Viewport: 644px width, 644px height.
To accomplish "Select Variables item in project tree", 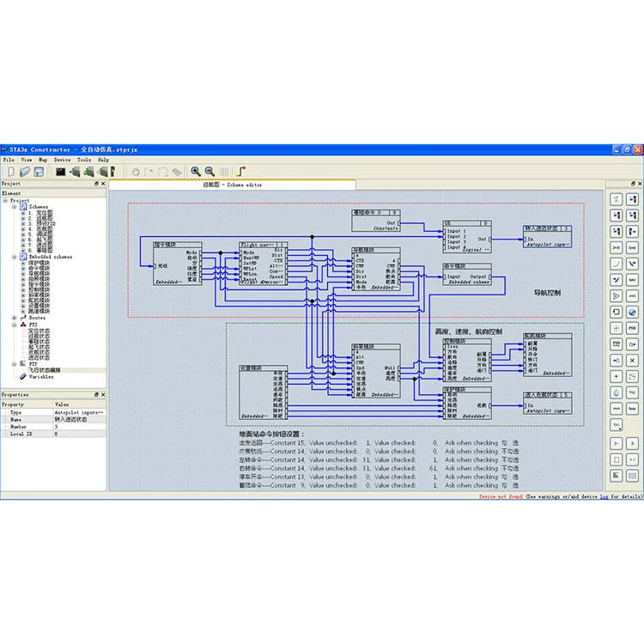I will pos(40,376).
